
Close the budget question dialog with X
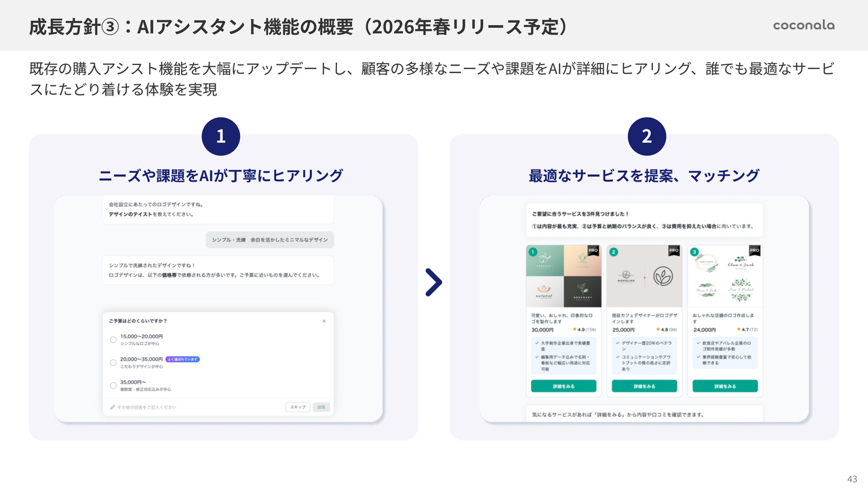(323, 321)
